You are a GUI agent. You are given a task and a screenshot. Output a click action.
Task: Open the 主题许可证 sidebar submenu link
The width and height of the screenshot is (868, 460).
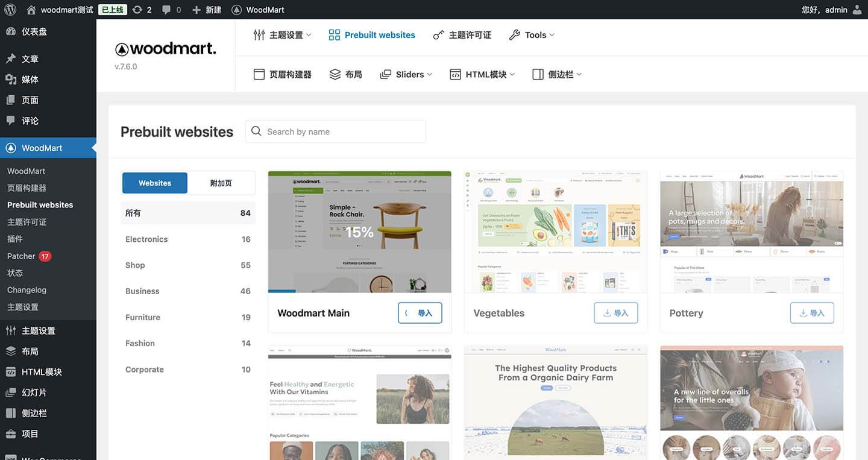(27, 222)
